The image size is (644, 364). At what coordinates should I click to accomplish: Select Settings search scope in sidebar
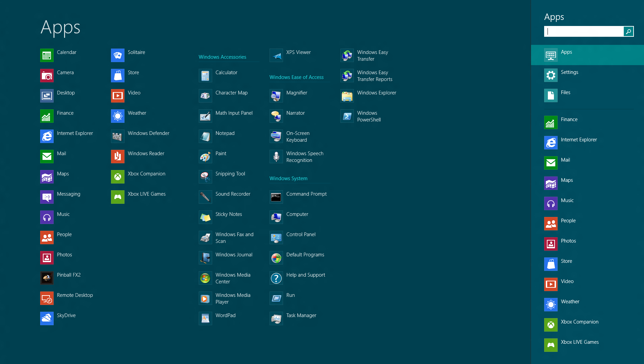click(x=587, y=75)
